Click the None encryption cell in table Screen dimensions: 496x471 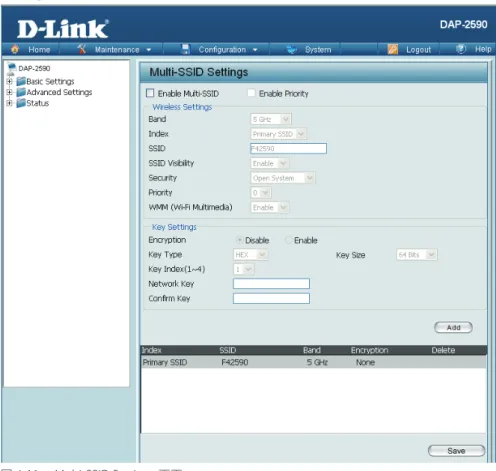point(365,362)
